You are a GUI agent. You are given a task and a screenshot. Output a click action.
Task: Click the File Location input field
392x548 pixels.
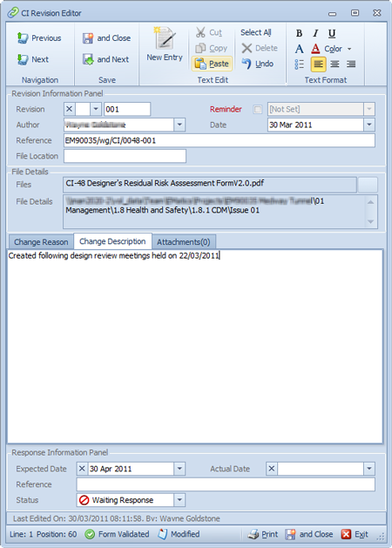[125, 156]
